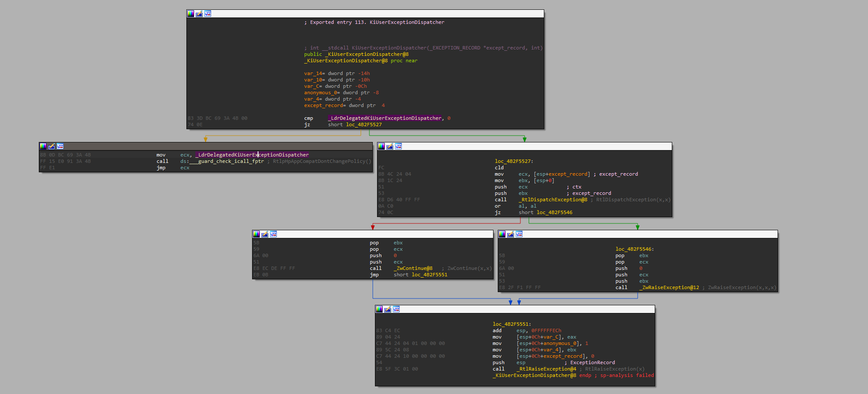The width and height of the screenshot is (868, 394).
Task: Click color palette icon on loc_4B2F5546 node
Action: pyautogui.click(x=502, y=234)
